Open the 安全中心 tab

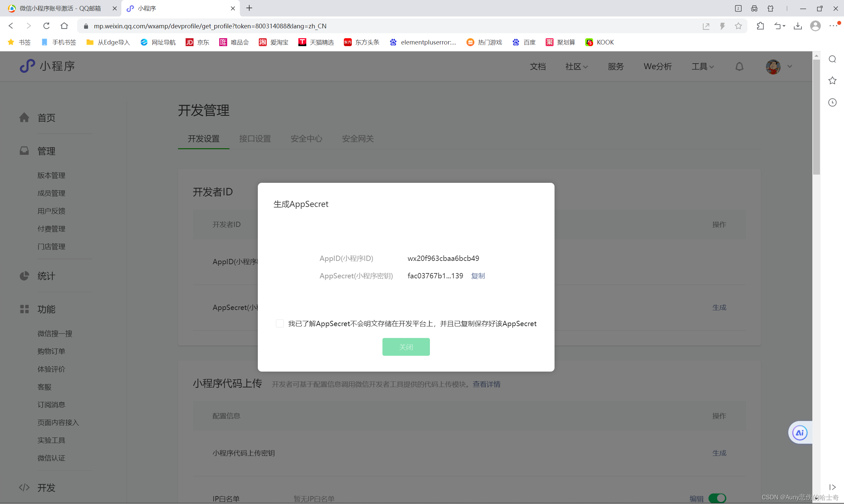(x=306, y=139)
